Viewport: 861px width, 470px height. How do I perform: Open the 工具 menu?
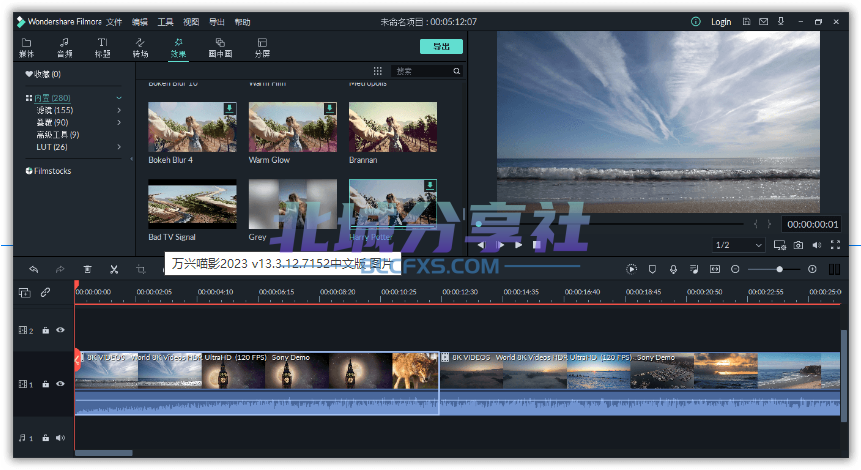pos(165,22)
